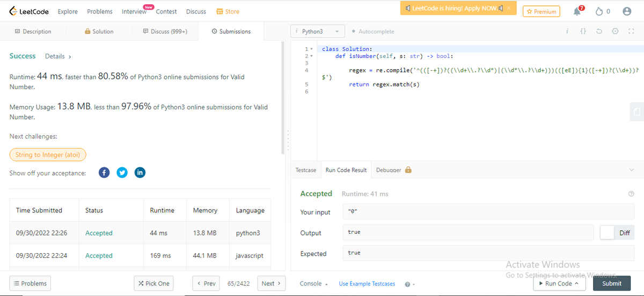Click the side notes icon at editor edge

[636, 112]
